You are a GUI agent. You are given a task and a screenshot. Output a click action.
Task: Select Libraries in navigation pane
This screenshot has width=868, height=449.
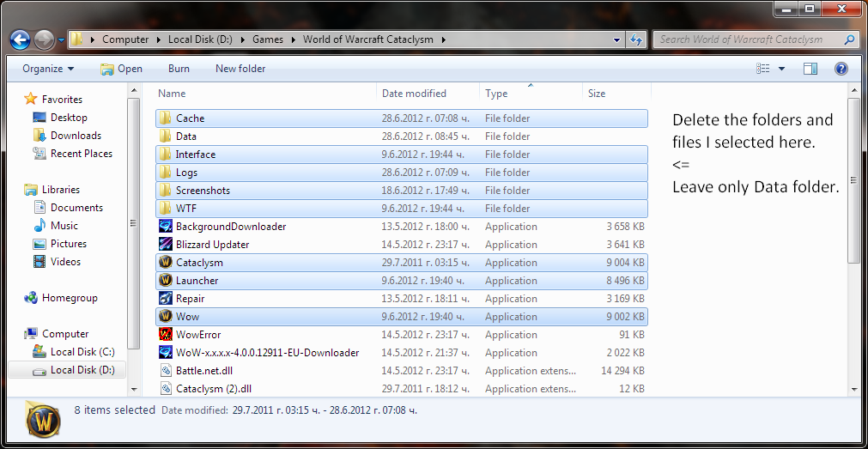point(61,190)
